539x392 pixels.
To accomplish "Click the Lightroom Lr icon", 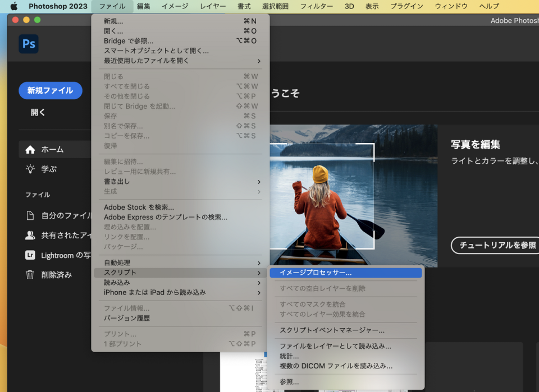I will 30,255.
